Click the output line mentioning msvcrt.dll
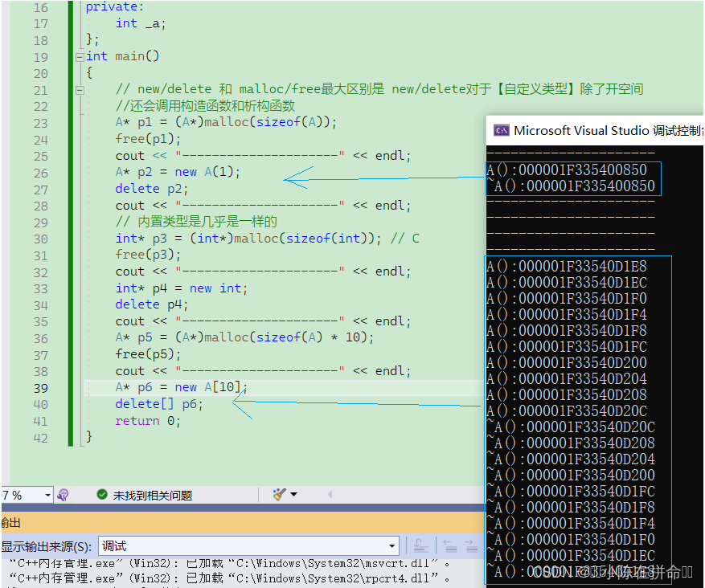 (x=229, y=563)
